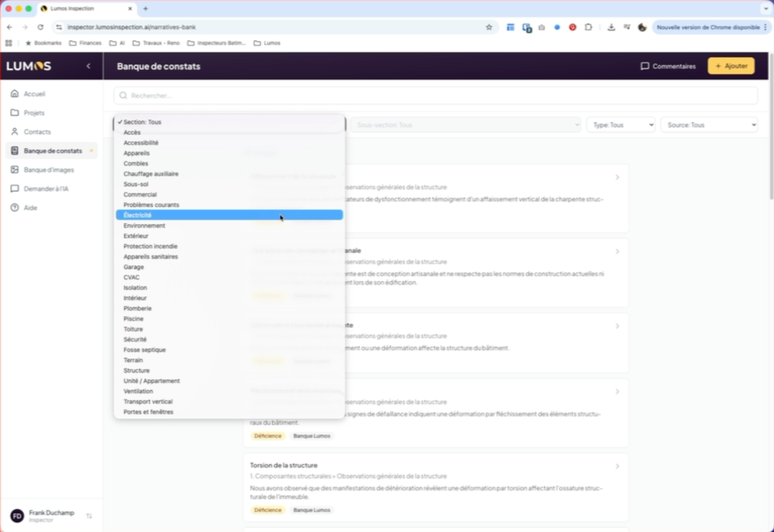Open the site information icon in address bar
Viewport: 774px width, 532px height.
[x=59, y=27]
